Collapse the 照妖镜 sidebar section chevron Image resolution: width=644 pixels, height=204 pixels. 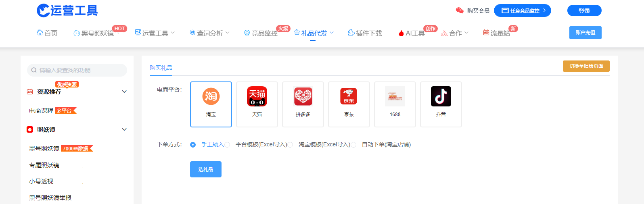[x=124, y=129]
